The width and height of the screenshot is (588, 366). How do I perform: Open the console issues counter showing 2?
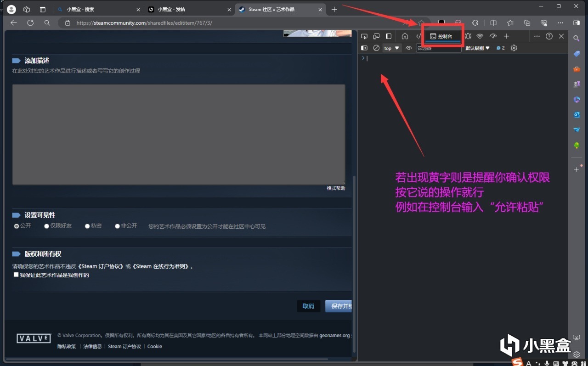pos(501,48)
